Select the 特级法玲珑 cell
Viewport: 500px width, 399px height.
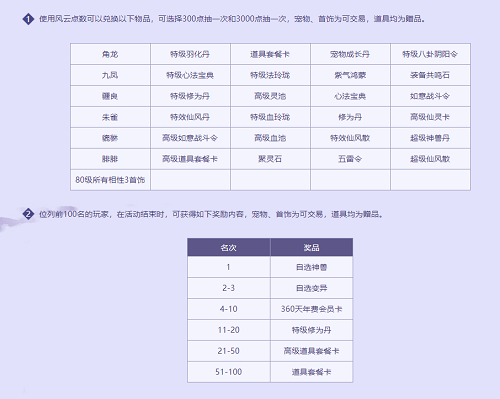[270, 75]
